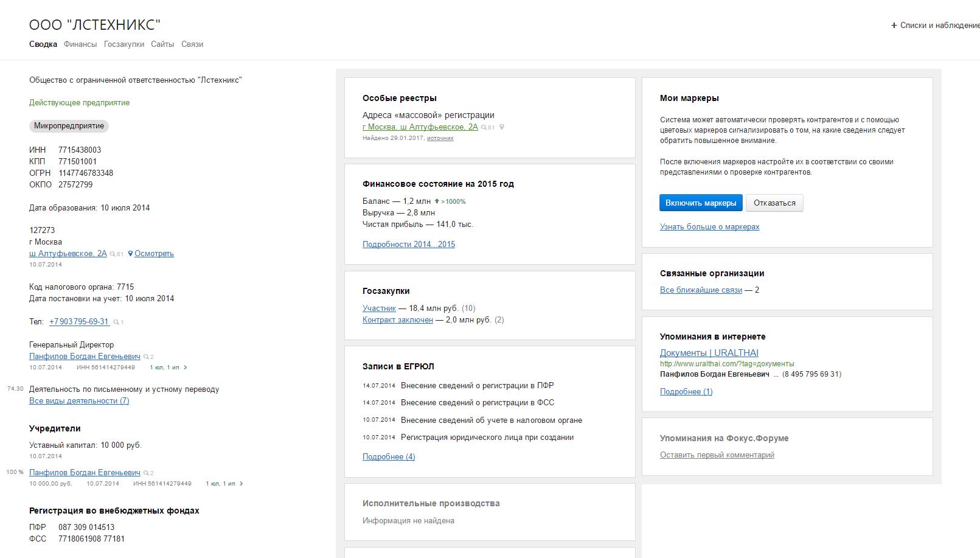This screenshot has height=558, width=980.
Task: Click ПФР number 087 309 014513
Action: pyautogui.click(x=86, y=527)
